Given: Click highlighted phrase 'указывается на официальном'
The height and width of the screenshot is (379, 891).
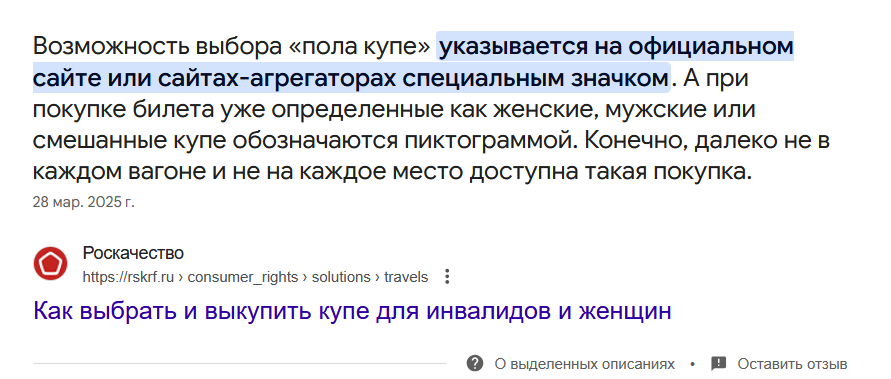Looking at the screenshot, I should point(617,47).
